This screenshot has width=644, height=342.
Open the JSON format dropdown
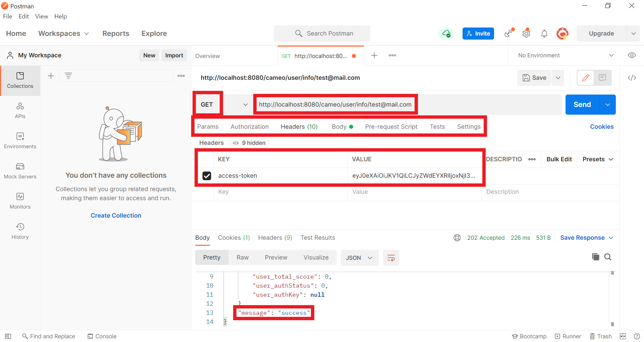[x=359, y=258]
